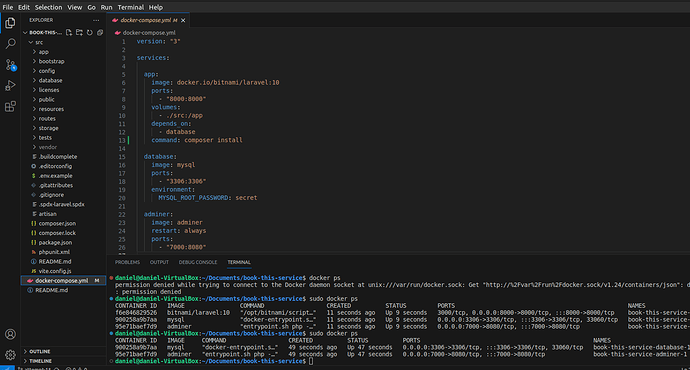Viewport: 690px width, 370px height.
Task: Expand the Outline section
Action: (x=64, y=352)
